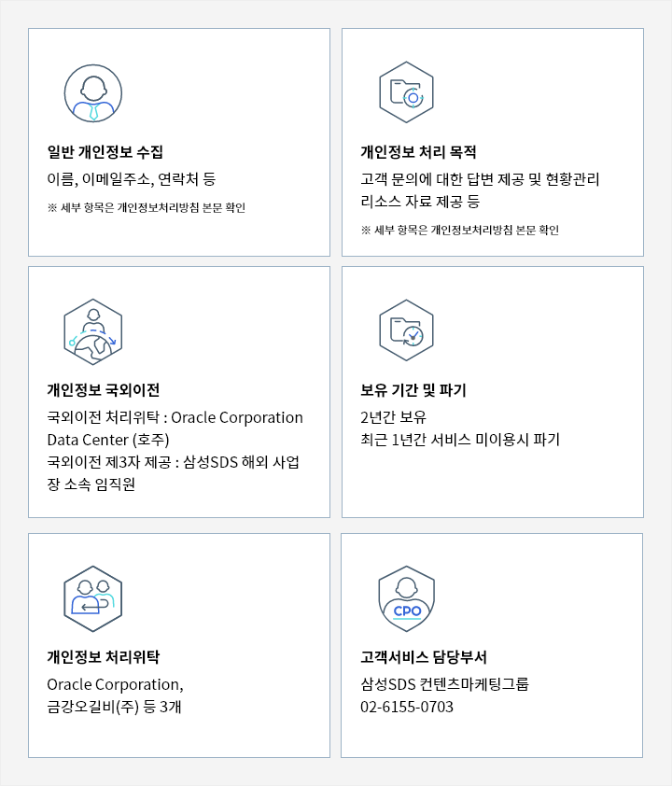Viewport: 672px width, 786px height.
Task: Select the 개인정보 처리 목적 heading
Action: 418,152
